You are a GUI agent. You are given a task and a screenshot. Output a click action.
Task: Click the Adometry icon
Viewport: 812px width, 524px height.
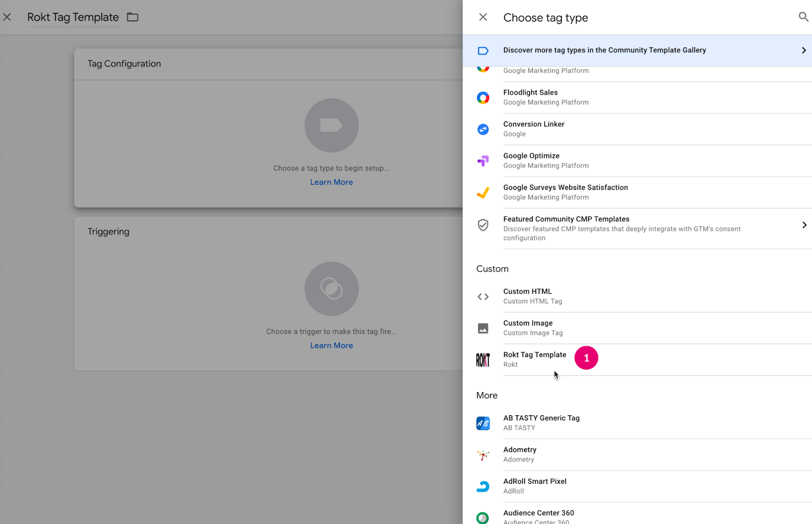click(x=483, y=455)
